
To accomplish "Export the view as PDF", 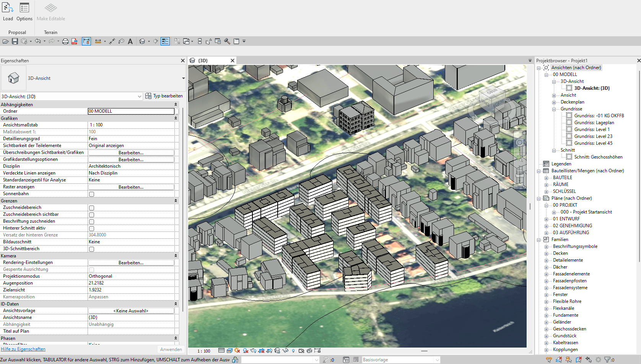I will pos(74,41).
